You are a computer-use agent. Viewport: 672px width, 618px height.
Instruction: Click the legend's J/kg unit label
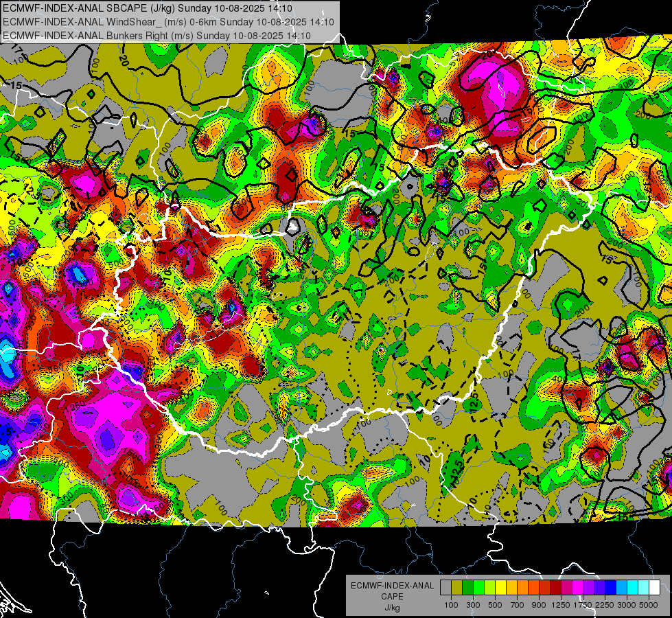[x=393, y=608]
